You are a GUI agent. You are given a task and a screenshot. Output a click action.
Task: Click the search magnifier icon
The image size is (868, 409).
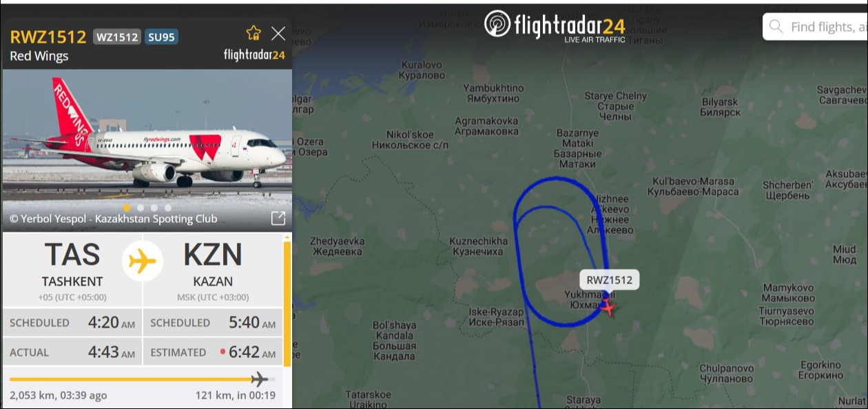tap(776, 27)
